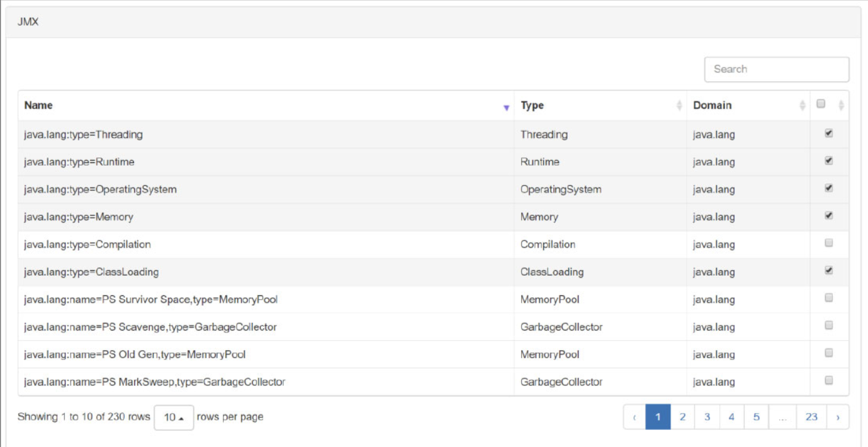
Task: Select the java.lang:type=Memory row name
Action: pyautogui.click(x=79, y=217)
